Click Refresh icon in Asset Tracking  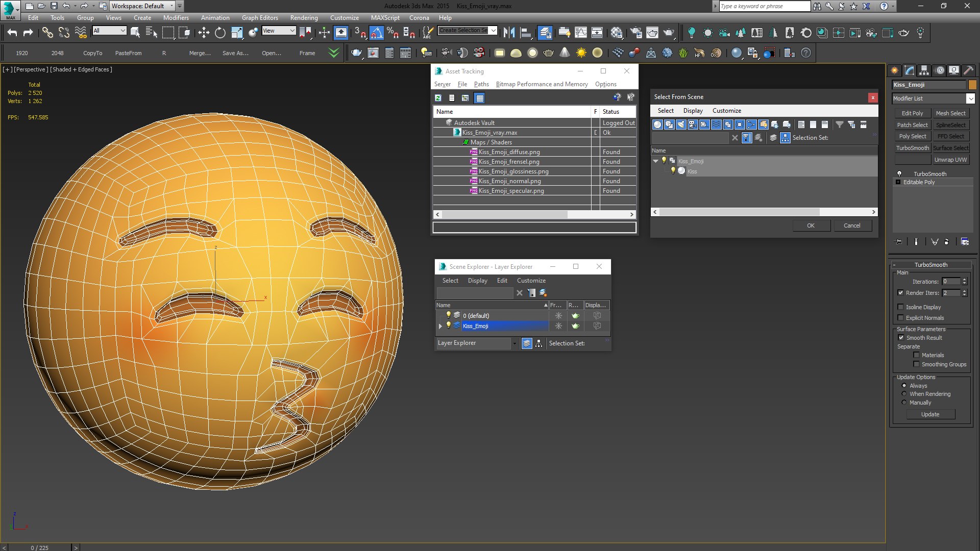[x=438, y=98]
